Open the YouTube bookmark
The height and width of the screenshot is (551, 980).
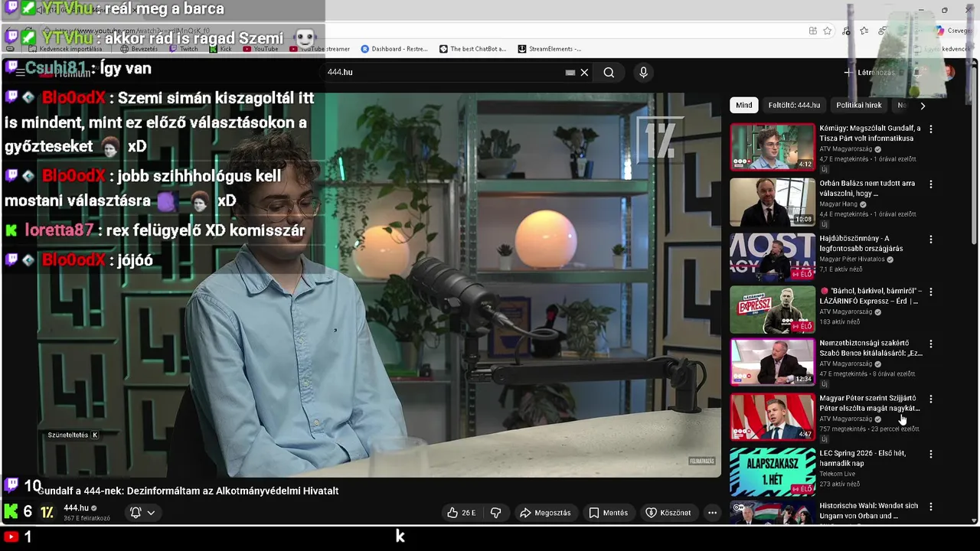pos(260,49)
